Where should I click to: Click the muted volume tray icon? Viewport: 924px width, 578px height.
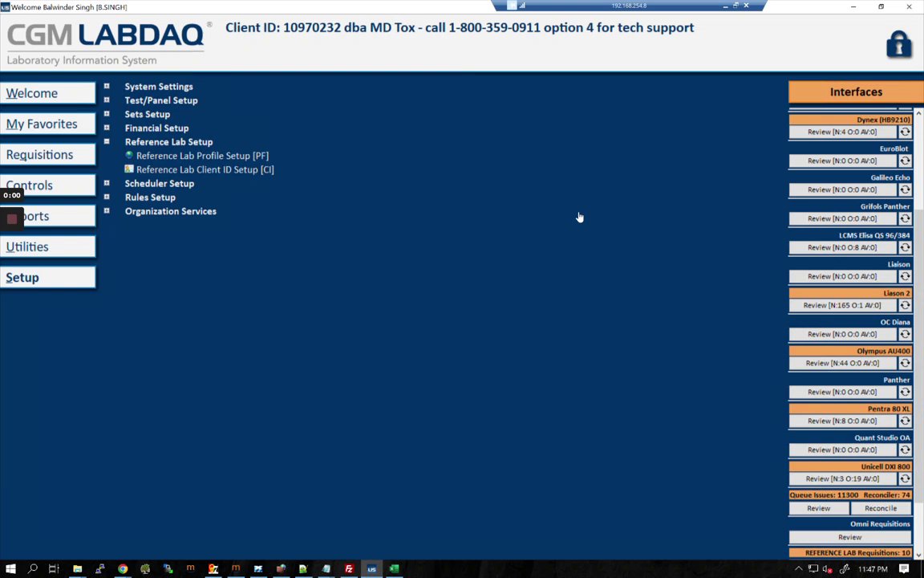[828, 569]
